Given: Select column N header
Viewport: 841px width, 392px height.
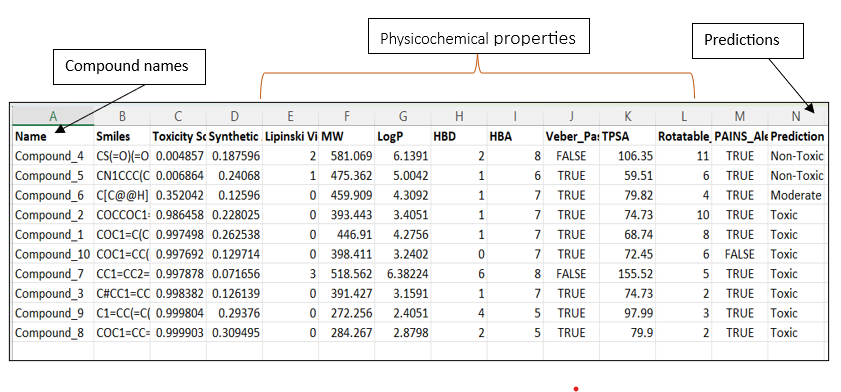Looking at the screenshot, I should [796, 116].
